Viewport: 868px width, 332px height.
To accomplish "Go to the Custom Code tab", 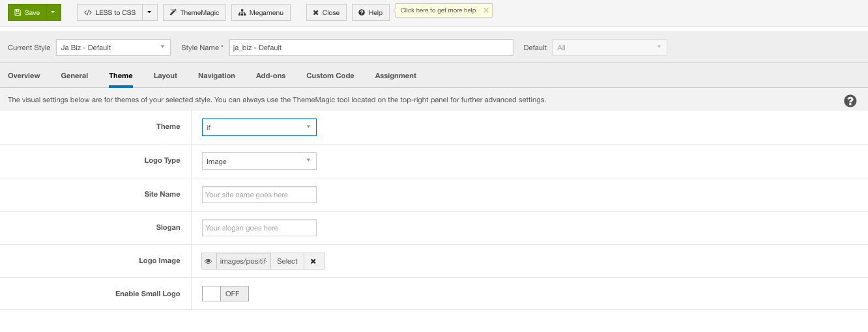I will coord(330,76).
